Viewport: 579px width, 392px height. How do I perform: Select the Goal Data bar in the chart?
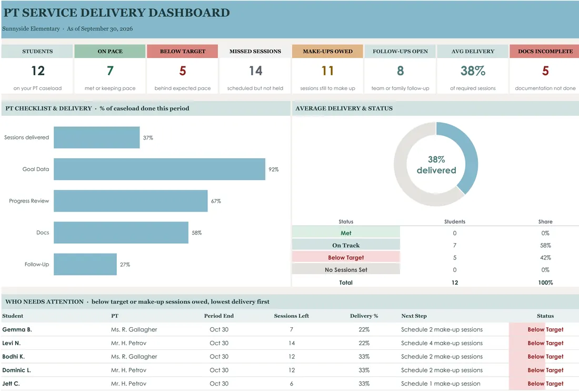[x=159, y=169]
